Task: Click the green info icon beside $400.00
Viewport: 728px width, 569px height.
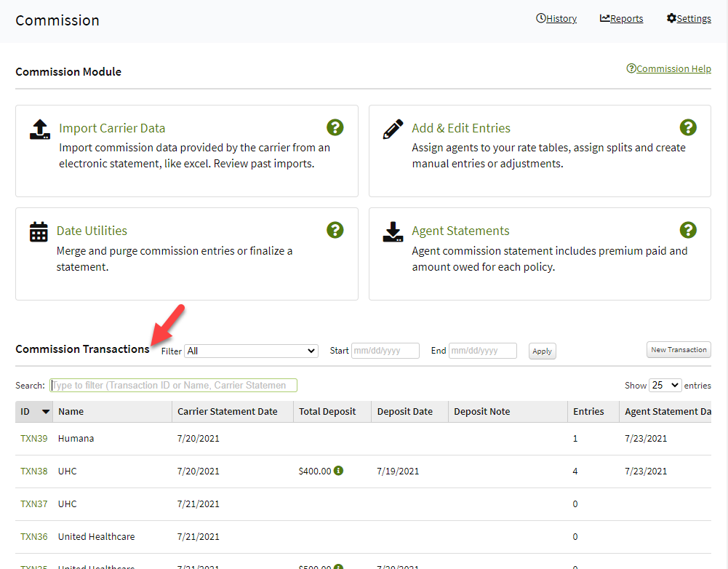Action: pos(337,471)
